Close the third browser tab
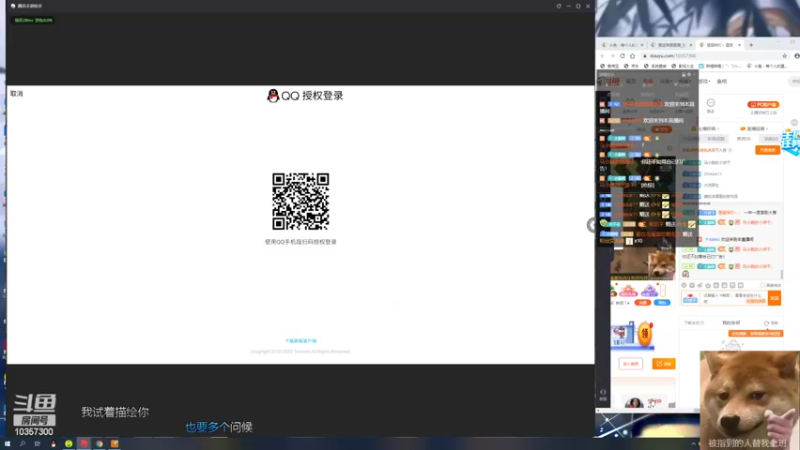This screenshot has width=800, height=450. (739, 45)
